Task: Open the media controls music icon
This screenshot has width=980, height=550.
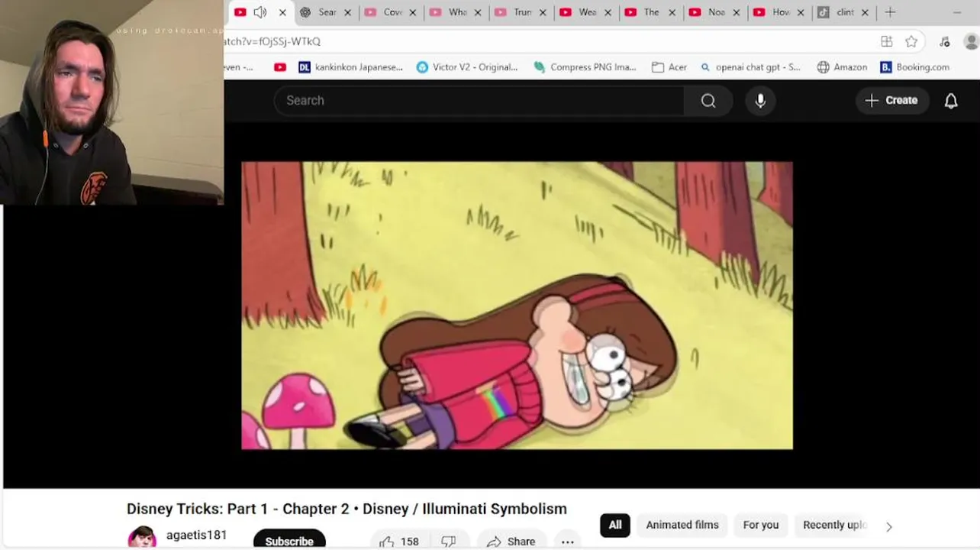Action: point(945,41)
